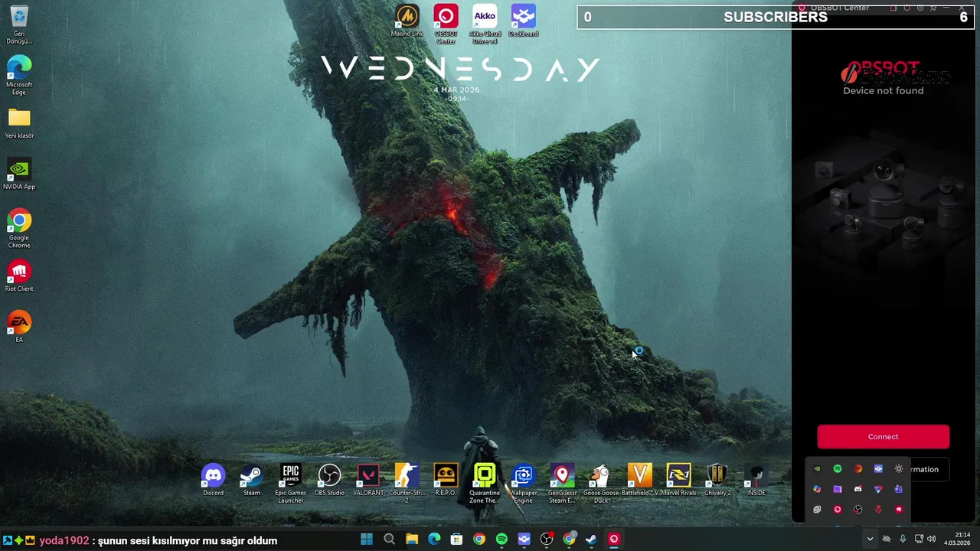Select Wallpaper Engine desktop shortcut
Screen dimensions: 980x551
click(x=523, y=484)
